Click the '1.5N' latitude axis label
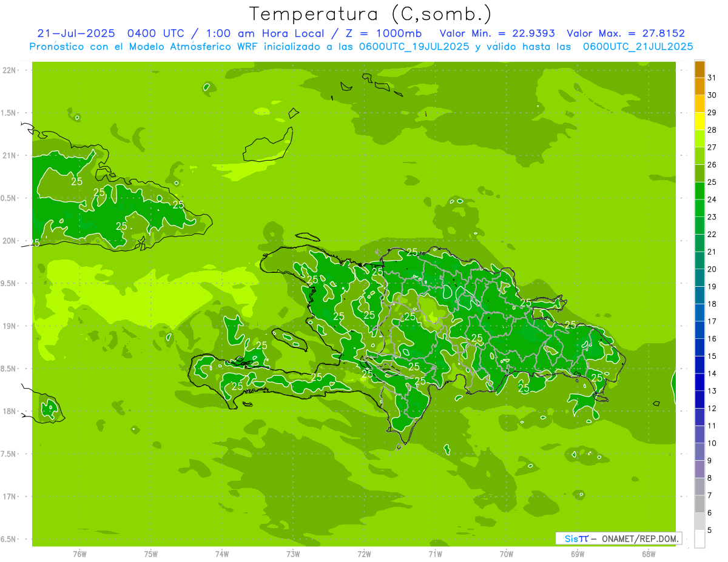Viewport: 728px width, 562px height. (8, 113)
